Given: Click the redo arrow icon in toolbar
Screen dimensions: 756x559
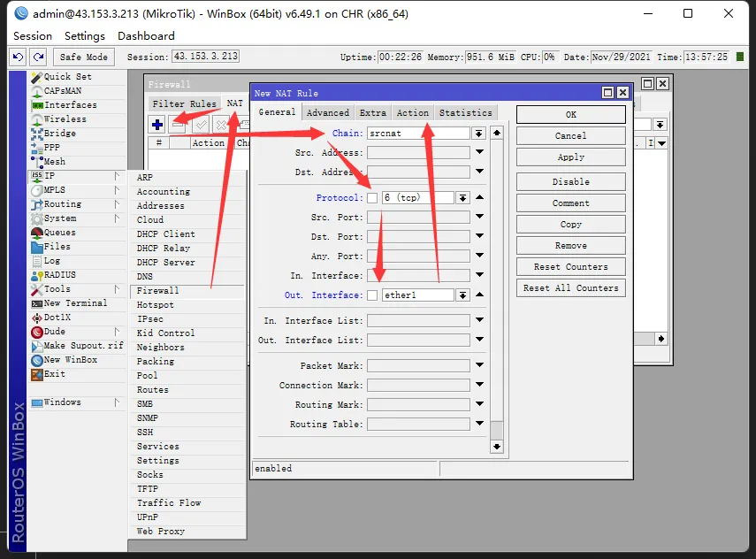Looking at the screenshot, I should click(x=38, y=57).
